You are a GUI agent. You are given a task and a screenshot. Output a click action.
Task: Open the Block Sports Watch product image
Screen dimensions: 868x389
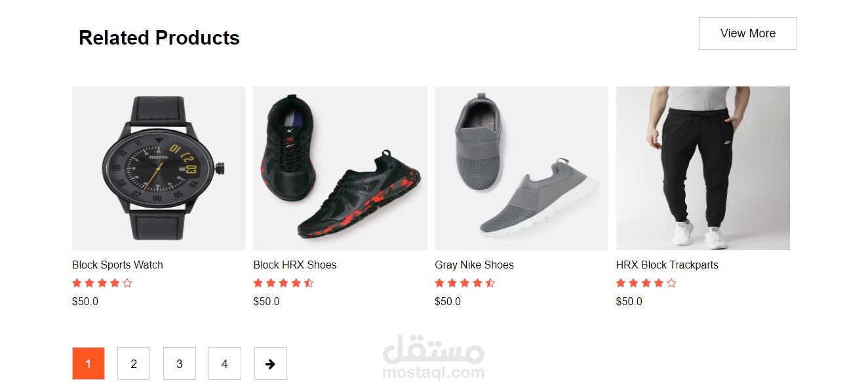tap(159, 168)
